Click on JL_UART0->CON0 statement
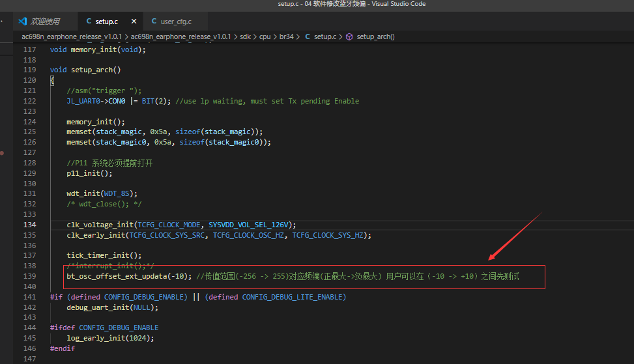This screenshot has height=364, width=634. (119, 101)
